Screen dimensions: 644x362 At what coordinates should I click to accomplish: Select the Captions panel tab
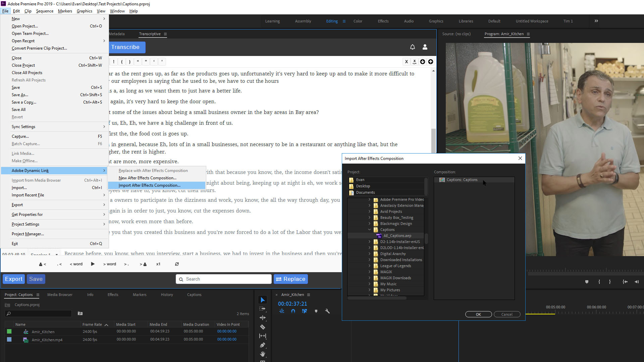(x=194, y=294)
